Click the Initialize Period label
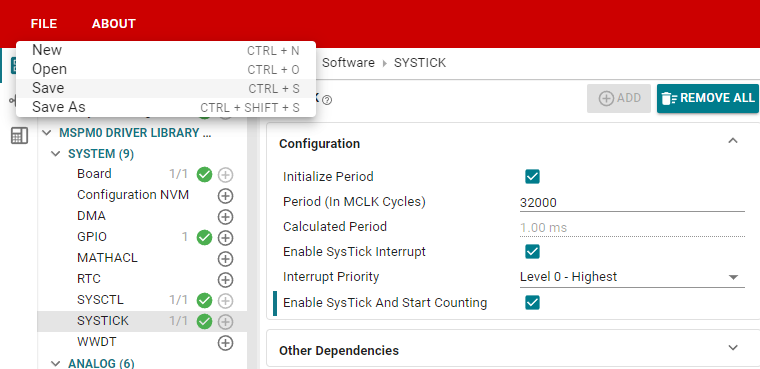The image size is (760, 369). tap(328, 176)
